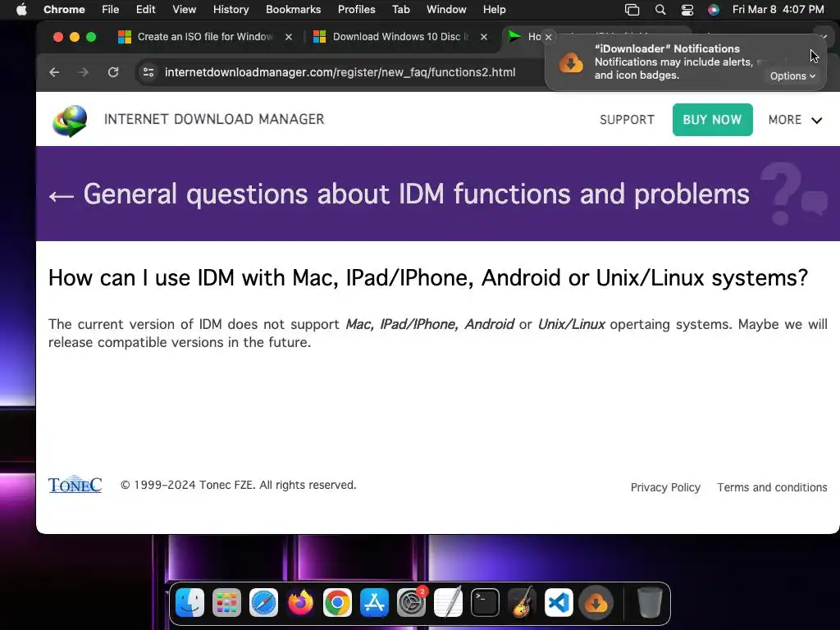Open Safari from the Dock

pos(263,603)
